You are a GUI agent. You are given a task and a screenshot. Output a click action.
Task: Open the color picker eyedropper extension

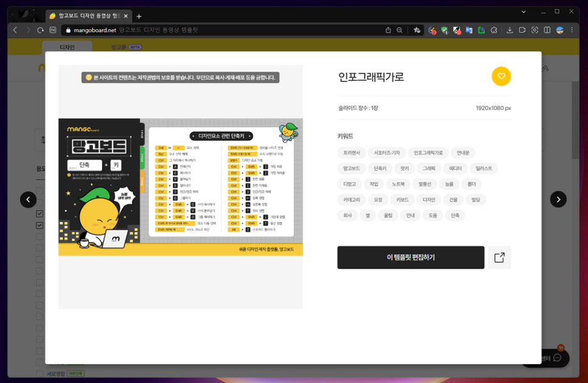click(457, 30)
